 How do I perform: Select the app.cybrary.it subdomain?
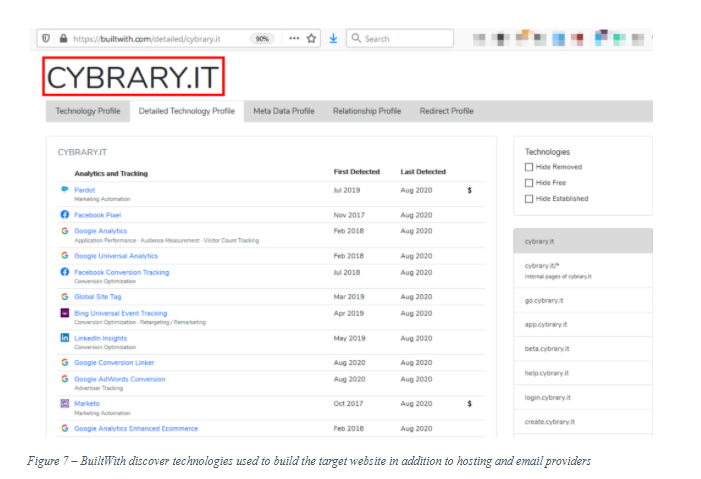tap(583, 324)
